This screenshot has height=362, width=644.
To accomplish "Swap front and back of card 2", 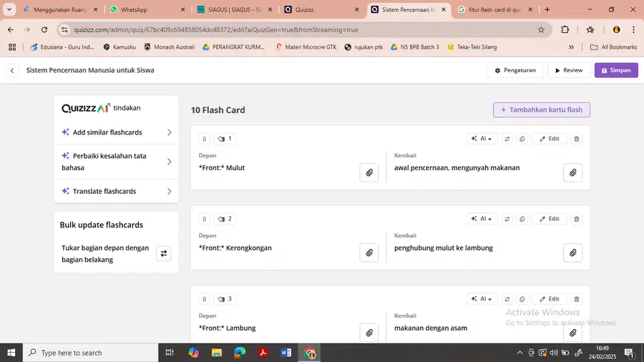I will click(507, 219).
